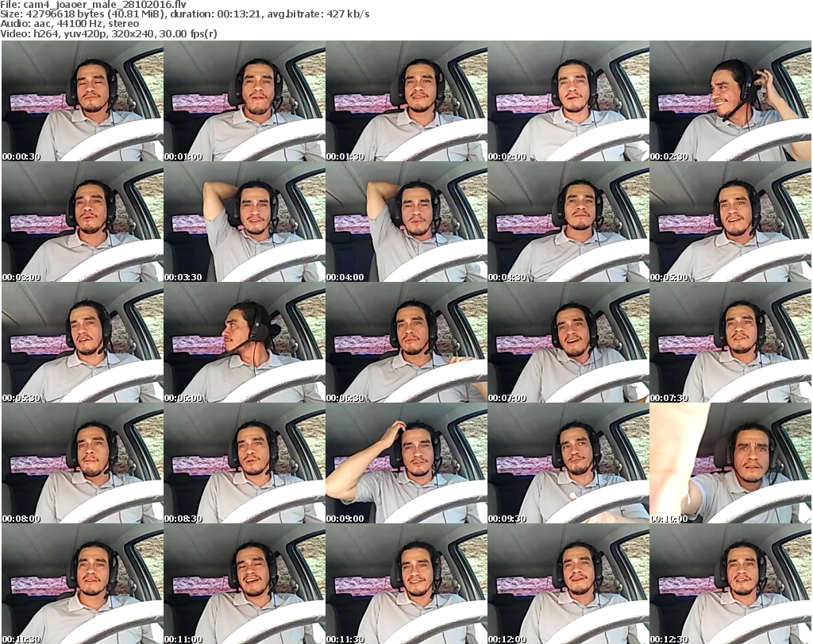Select the thumbnail marked 00:01:30
813x644 pixels.
tap(406, 101)
